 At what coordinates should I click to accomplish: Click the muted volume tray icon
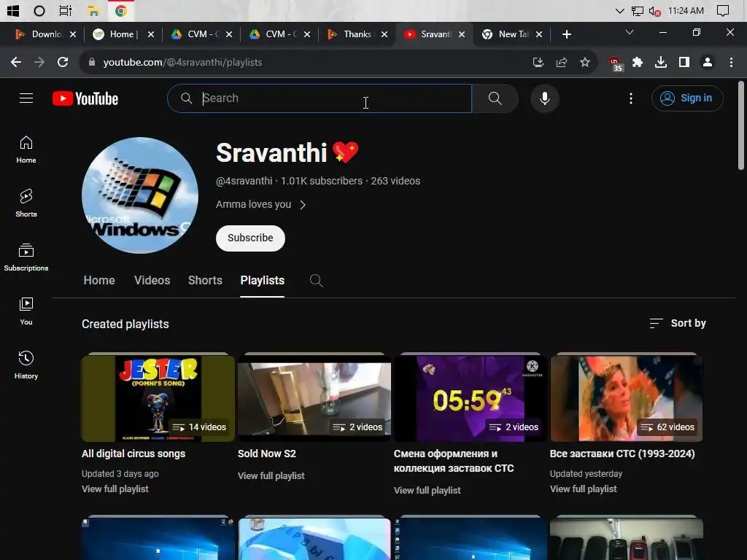655,11
